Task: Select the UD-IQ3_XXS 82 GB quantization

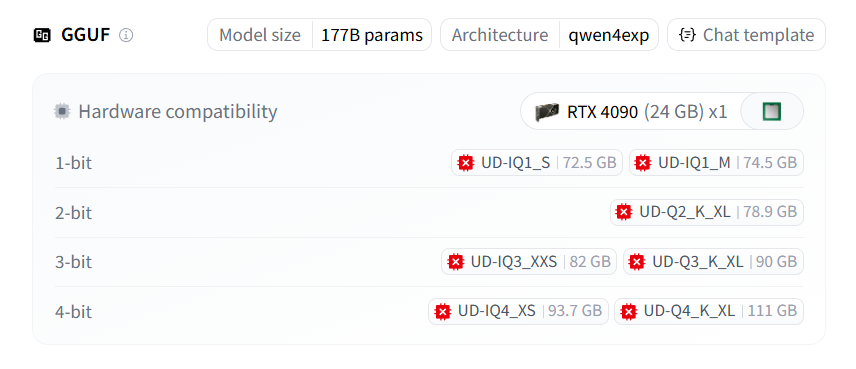Action: 529,262
